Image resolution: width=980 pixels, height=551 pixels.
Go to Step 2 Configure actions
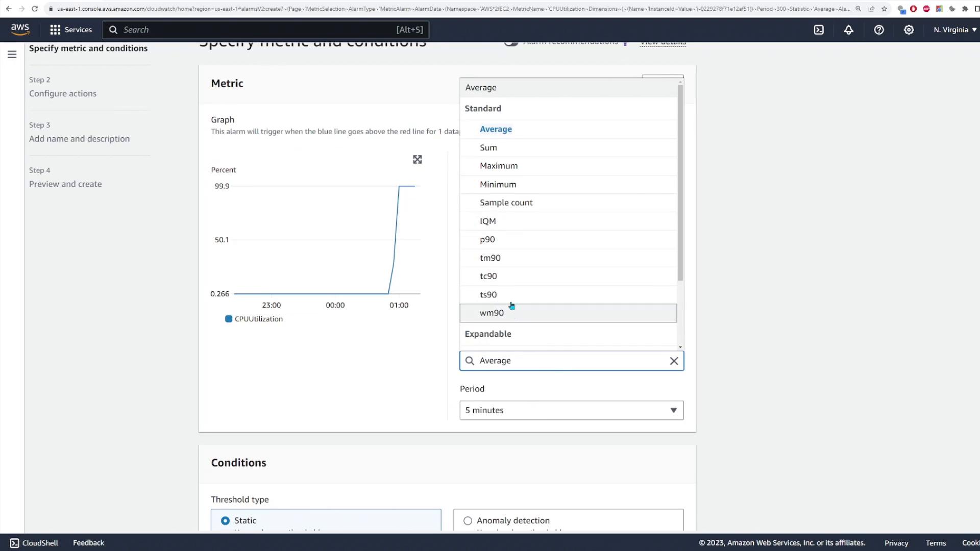pos(63,93)
